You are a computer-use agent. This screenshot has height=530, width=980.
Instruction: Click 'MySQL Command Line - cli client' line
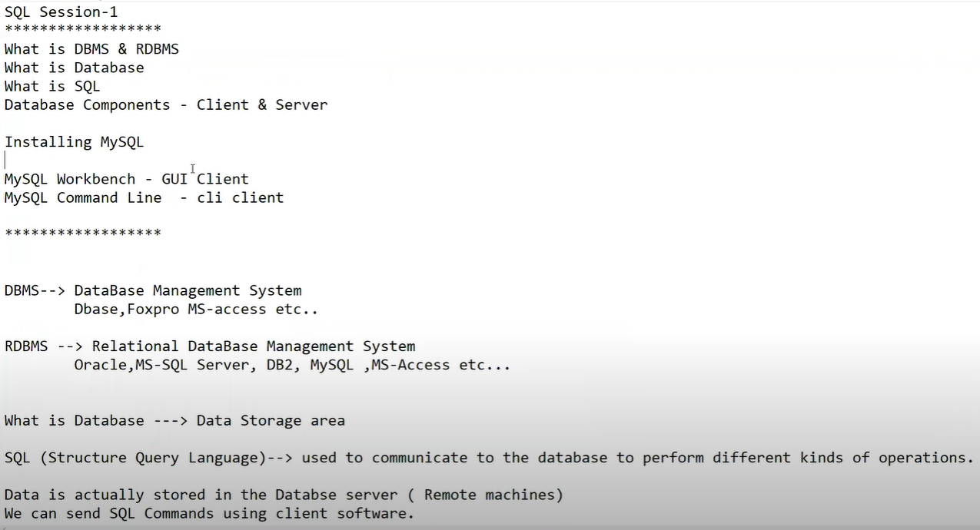(x=144, y=197)
